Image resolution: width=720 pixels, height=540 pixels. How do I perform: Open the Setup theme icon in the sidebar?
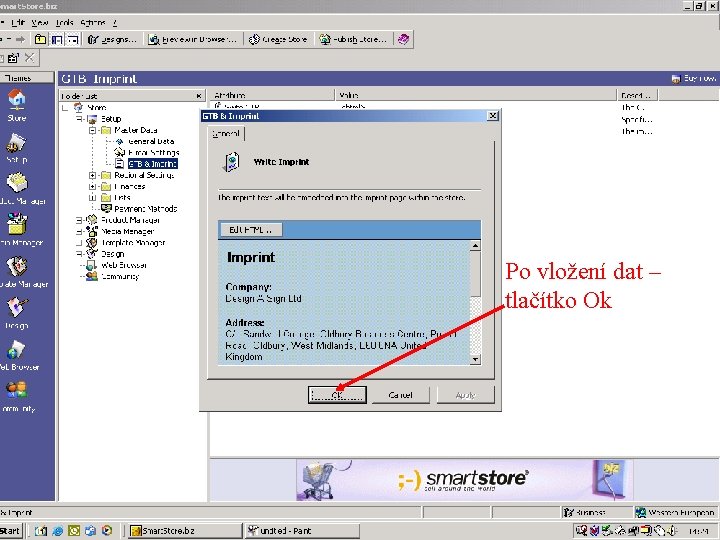17,147
